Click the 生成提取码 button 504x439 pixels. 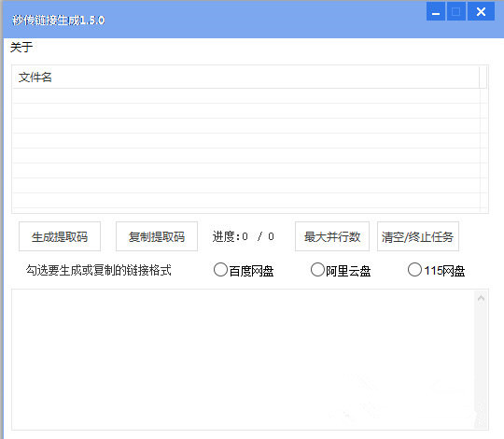click(x=60, y=236)
